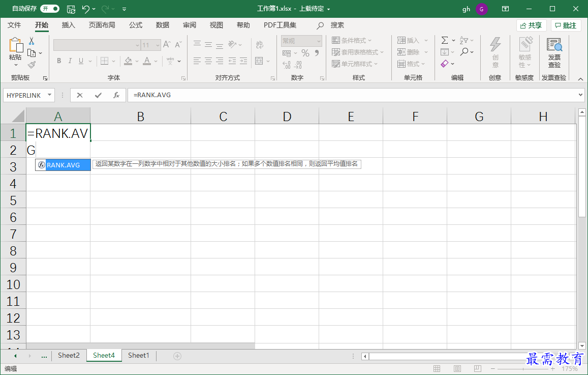Open the PDF工具集 tab
588x375 pixels.
pyautogui.click(x=280, y=25)
